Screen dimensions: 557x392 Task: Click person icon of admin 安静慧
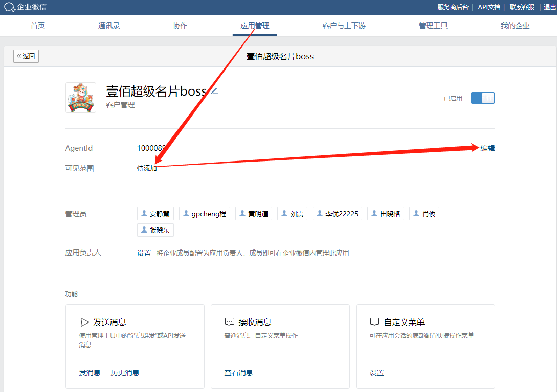pyautogui.click(x=144, y=214)
